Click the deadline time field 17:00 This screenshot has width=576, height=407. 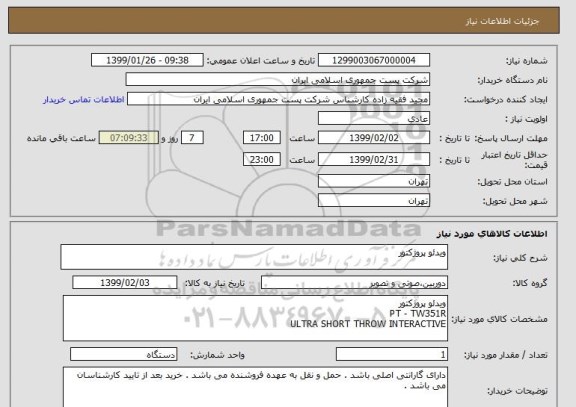(262, 138)
